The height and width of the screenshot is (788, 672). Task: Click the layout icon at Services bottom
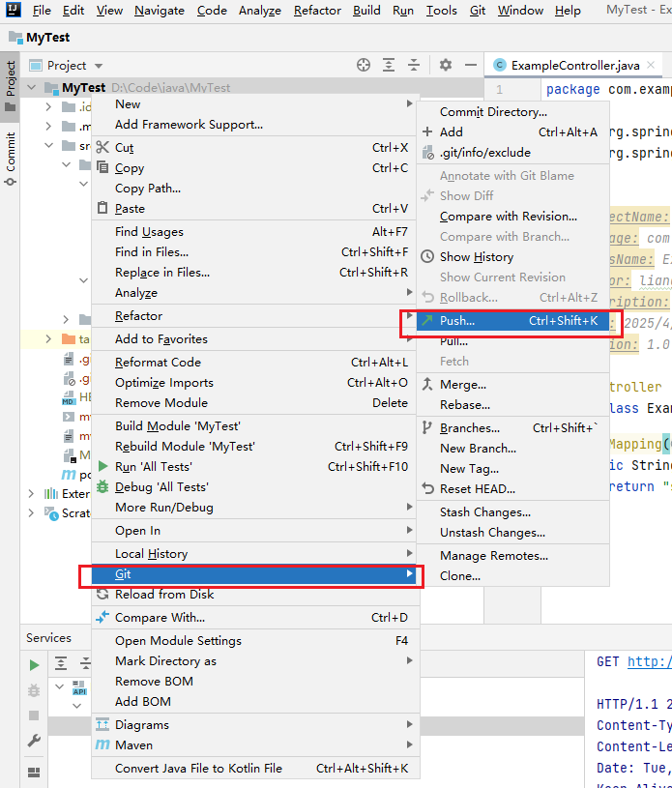tap(34, 772)
